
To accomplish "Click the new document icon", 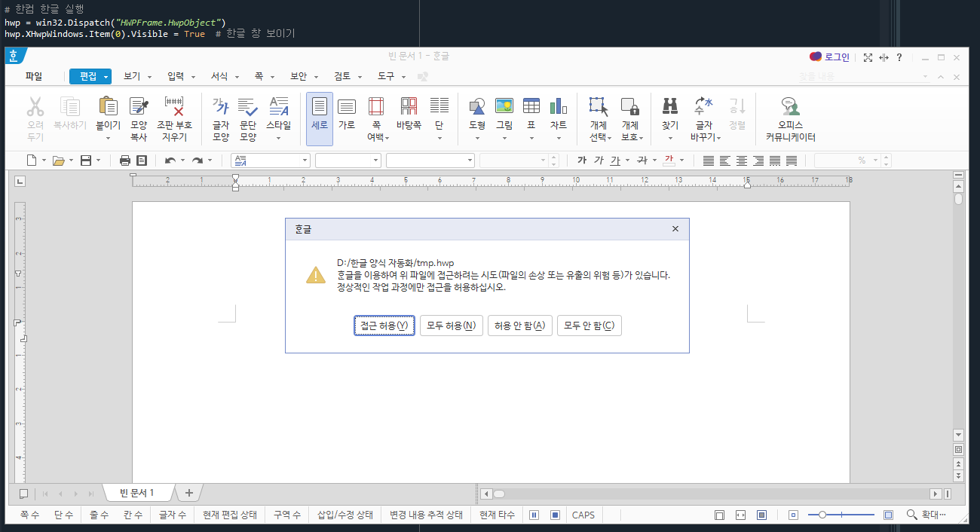I will coord(32,161).
